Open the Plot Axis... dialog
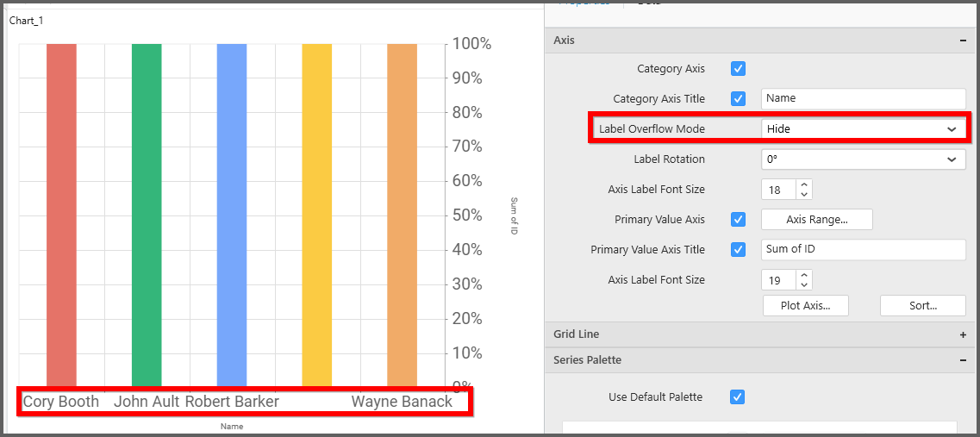 point(805,306)
